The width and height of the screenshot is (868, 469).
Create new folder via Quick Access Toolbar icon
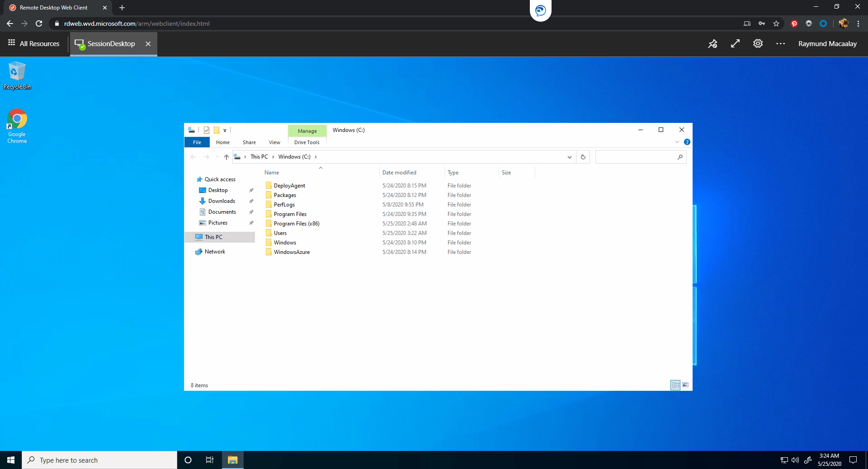(217, 130)
